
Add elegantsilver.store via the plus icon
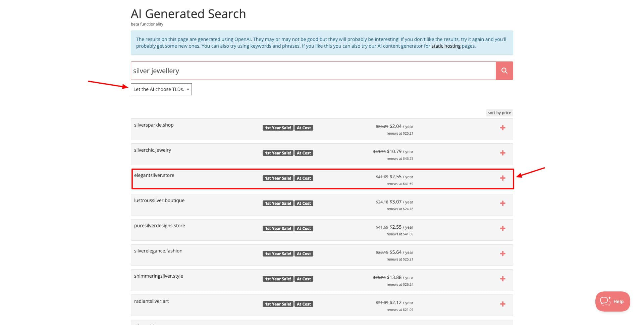502,178
